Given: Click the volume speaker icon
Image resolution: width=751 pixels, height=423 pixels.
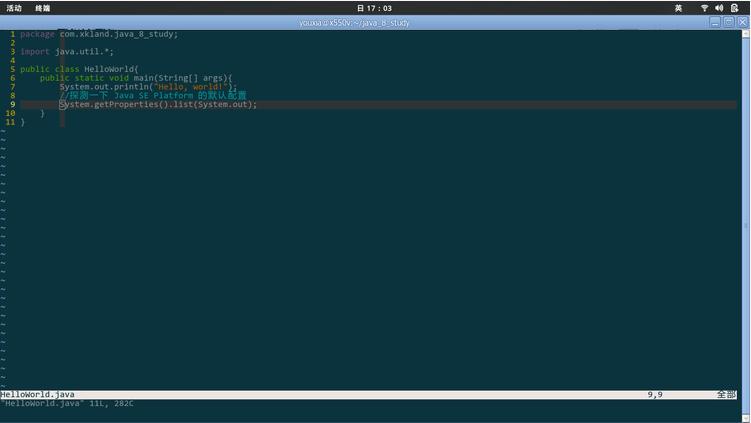Looking at the screenshot, I should pos(719,8).
